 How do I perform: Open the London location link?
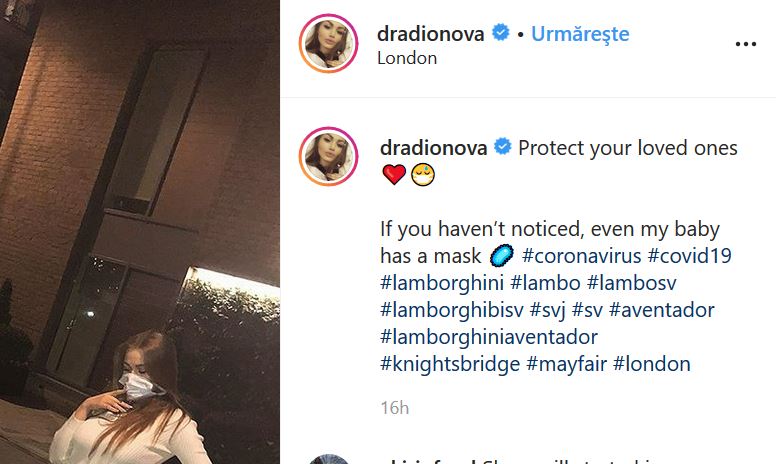click(407, 58)
